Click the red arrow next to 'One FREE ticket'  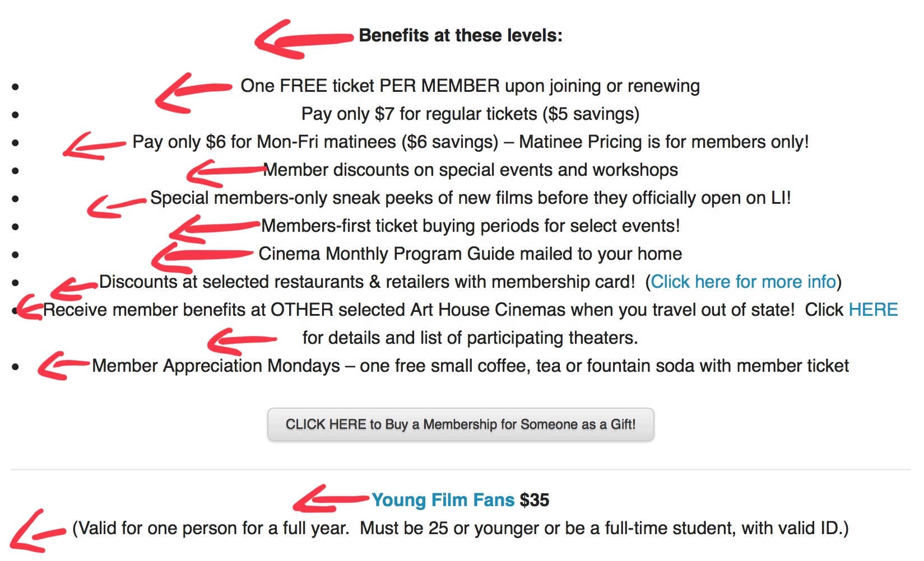click(193, 92)
